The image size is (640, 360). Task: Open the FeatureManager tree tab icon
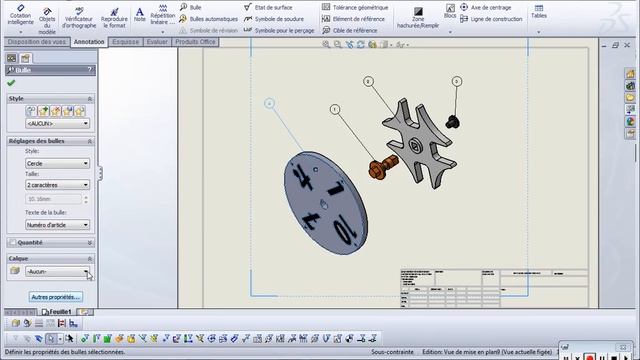11,58
